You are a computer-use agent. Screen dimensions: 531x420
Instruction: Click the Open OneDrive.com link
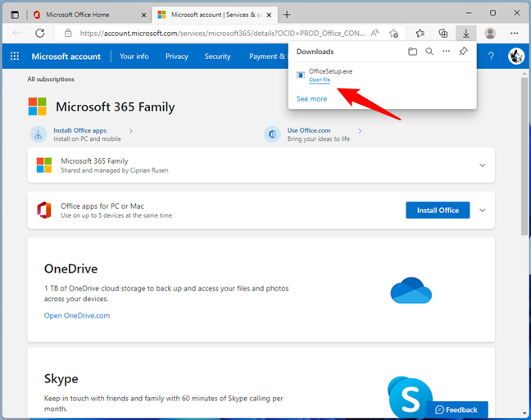point(77,315)
